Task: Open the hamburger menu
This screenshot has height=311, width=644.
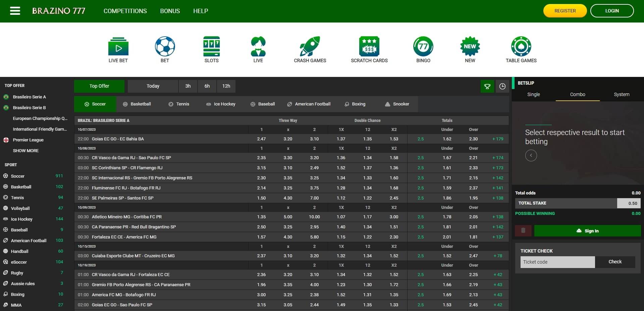Action: point(15,11)
